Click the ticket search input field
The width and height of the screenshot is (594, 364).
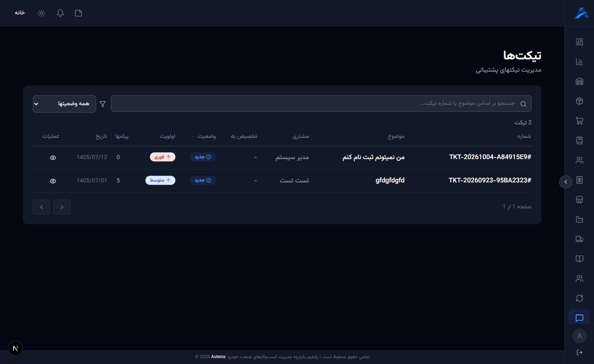coord(321,104)
